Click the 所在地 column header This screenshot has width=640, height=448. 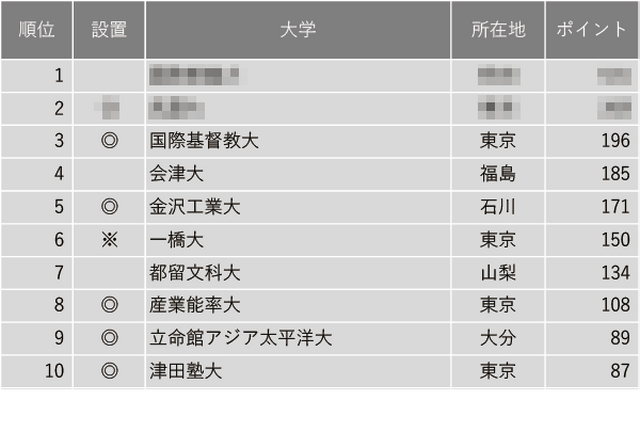pyautogui.click(x=497, y=29)
